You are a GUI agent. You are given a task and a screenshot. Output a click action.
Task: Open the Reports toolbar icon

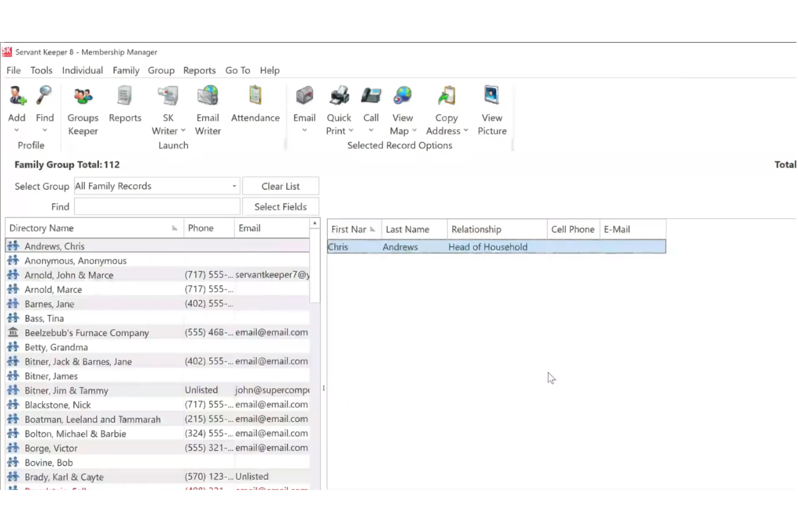pos(125,96)
